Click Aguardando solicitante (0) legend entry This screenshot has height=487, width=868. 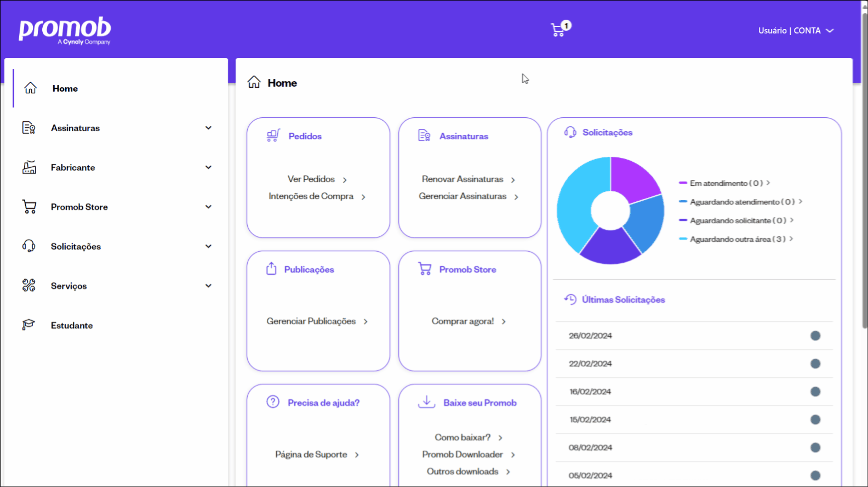(736, 220)
